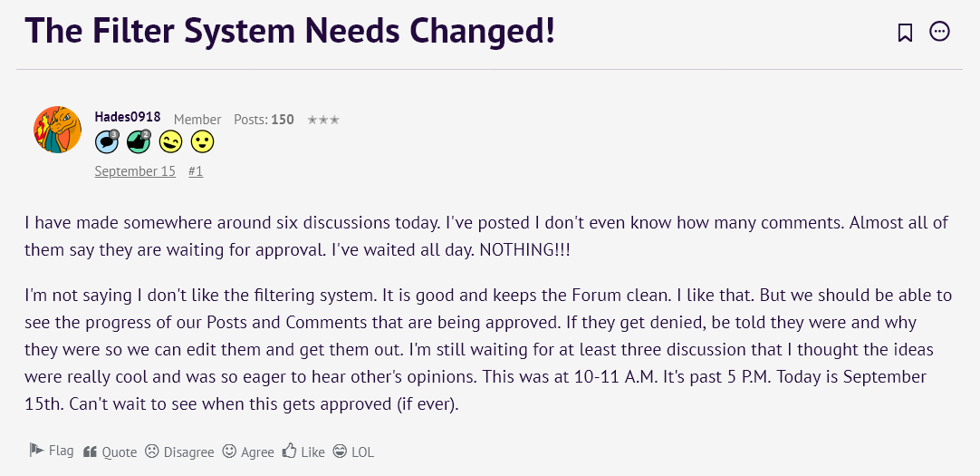
Task: Open the #1 post permalink
Action: pyautogui.click(x=196, y=171)
